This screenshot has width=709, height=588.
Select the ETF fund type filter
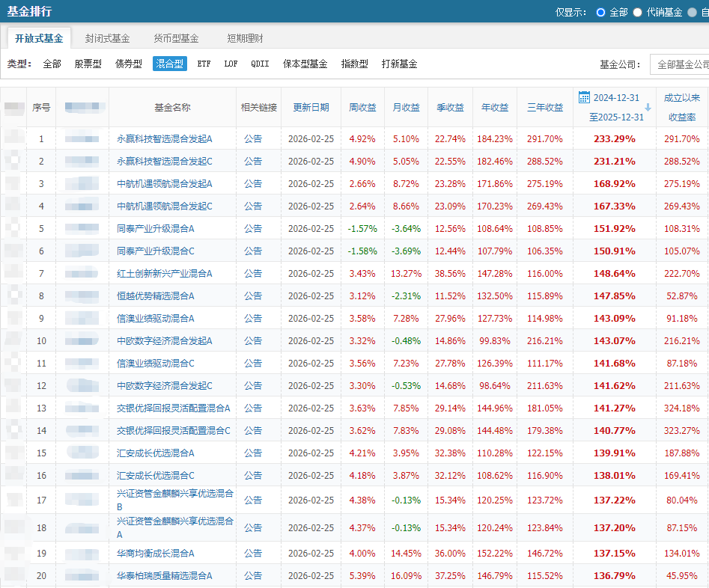click(x=203, y=64)
